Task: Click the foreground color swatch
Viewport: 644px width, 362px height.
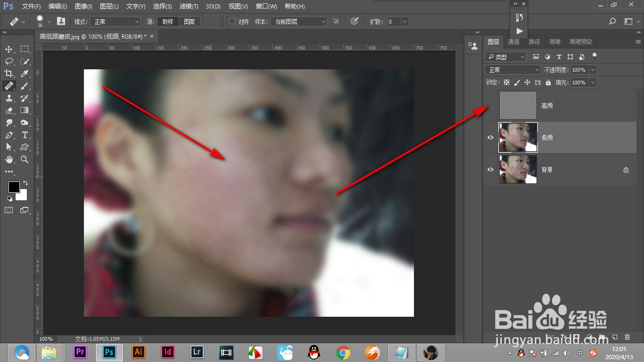Action: pos(13,187)
